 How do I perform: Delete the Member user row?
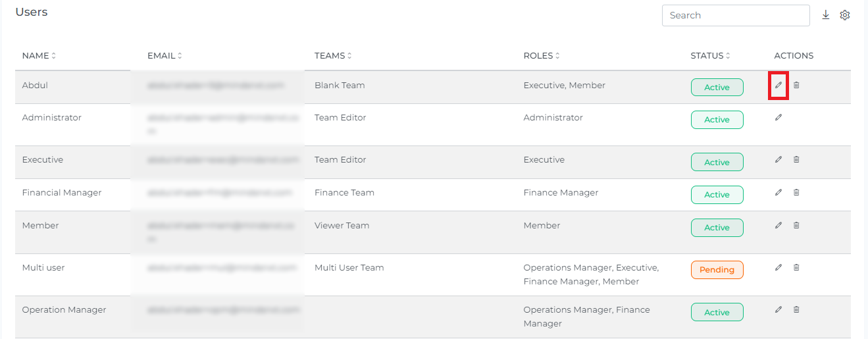[796, 225]
